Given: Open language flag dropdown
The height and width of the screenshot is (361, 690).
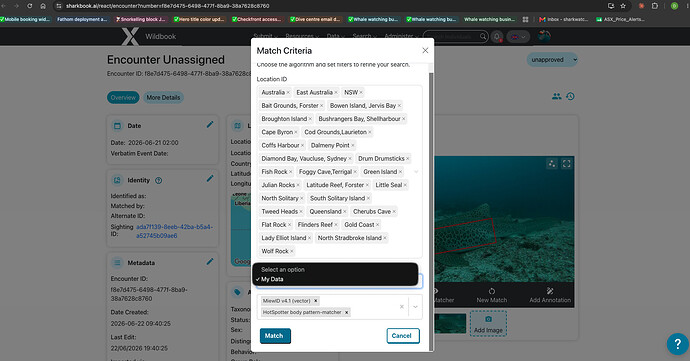Looking at the screenshot, I should click(x=518, y=37).
